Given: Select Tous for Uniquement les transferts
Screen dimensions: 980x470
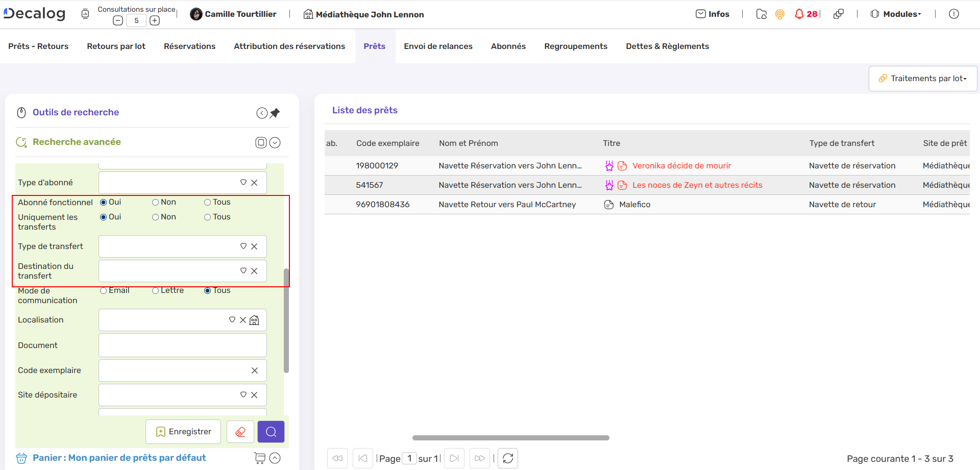Looking at the screenshot, I should coord(208,217).
